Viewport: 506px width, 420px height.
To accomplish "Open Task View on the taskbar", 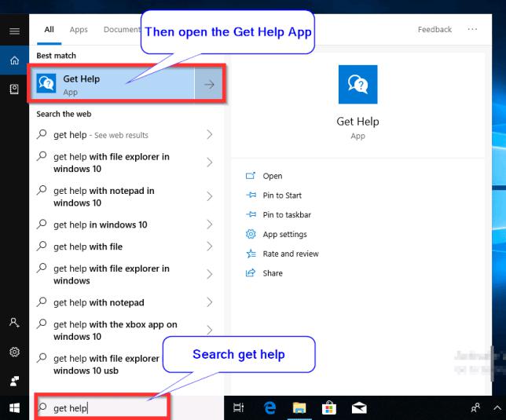I will pyautogui.click(x=239, y=408).
